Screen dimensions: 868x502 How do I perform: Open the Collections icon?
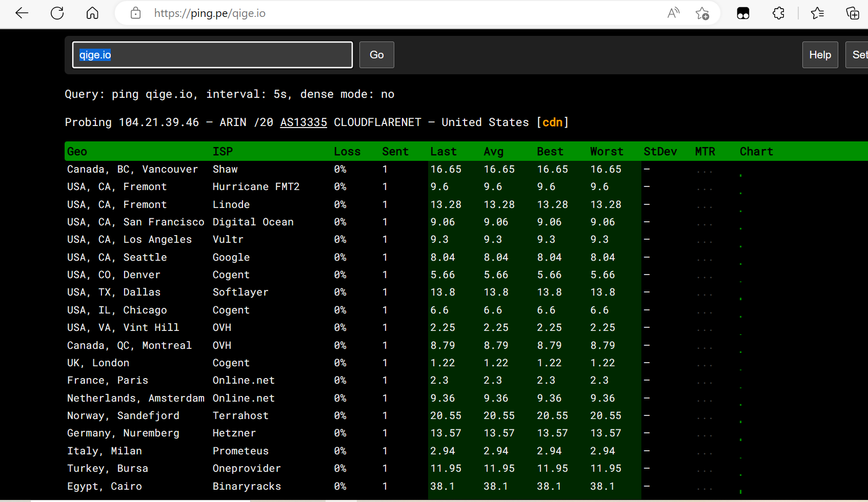coord(853,13)
